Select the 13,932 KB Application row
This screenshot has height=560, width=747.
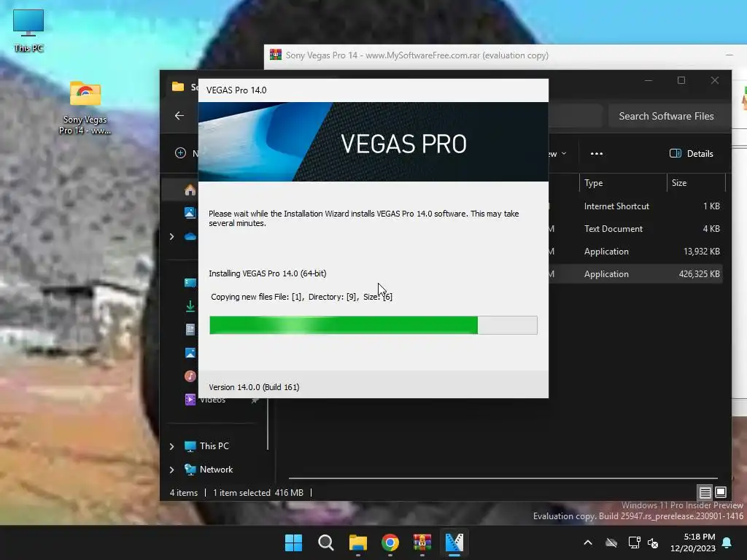click(x=635, y=252)
